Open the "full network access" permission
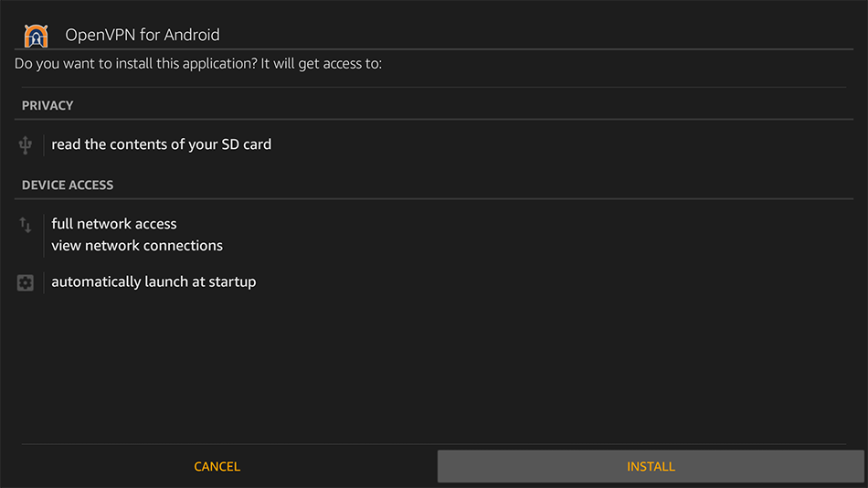The height and width of the screenshot is (488, 868). tap(114, 224)
